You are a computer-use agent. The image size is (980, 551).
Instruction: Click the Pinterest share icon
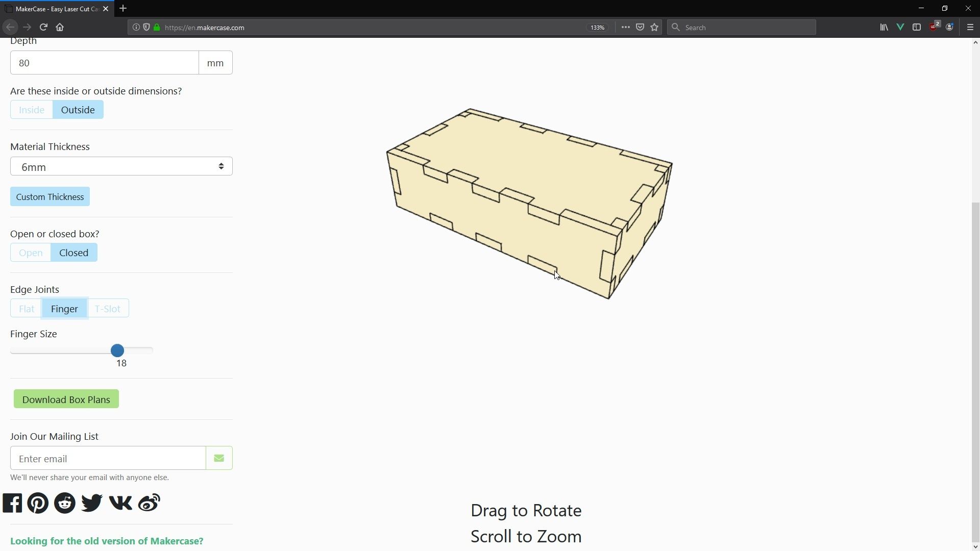(38, 503)
